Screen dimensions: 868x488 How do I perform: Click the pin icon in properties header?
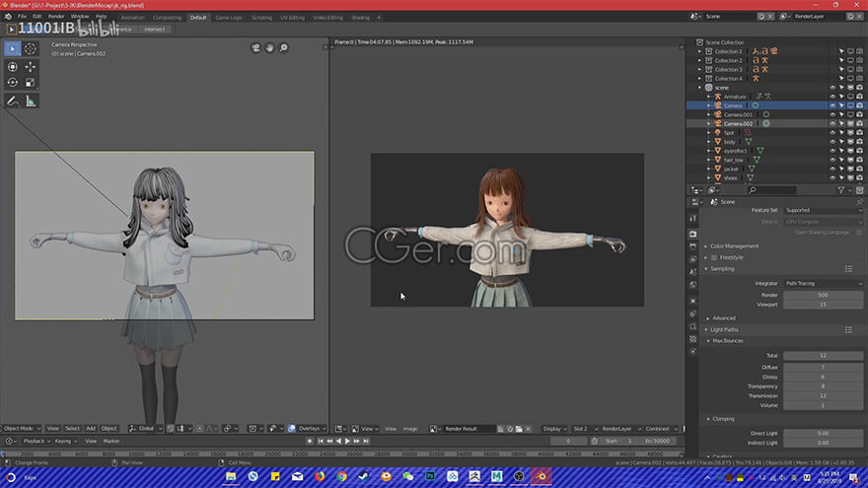859,202
